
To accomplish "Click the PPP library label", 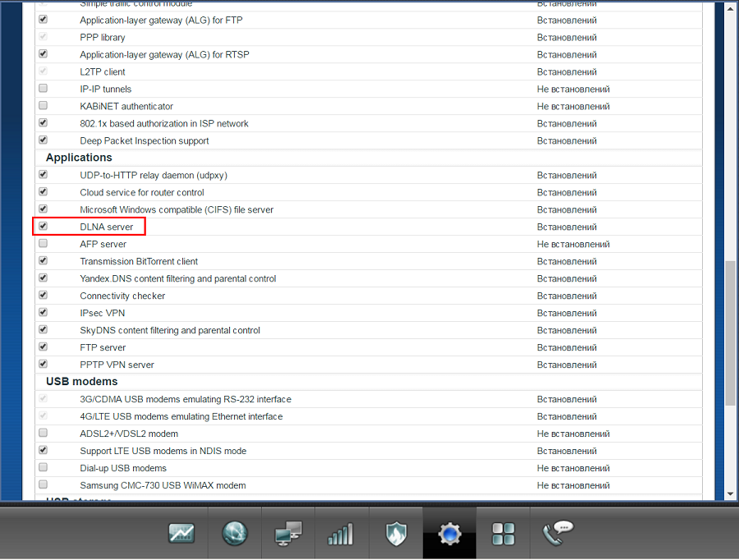I will pyautogui.click(x=103, y=37).
